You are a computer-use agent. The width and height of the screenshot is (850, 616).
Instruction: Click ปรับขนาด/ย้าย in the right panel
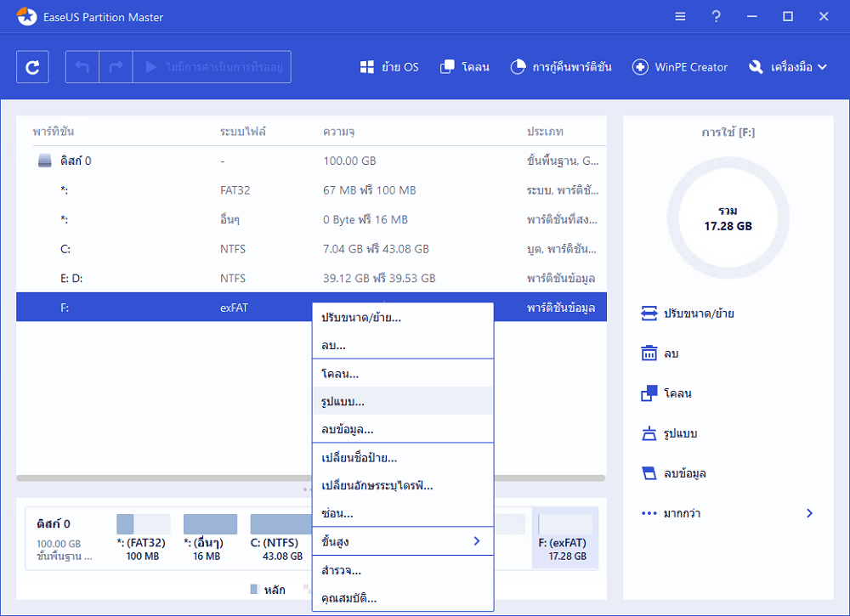(x=688, y=314)
